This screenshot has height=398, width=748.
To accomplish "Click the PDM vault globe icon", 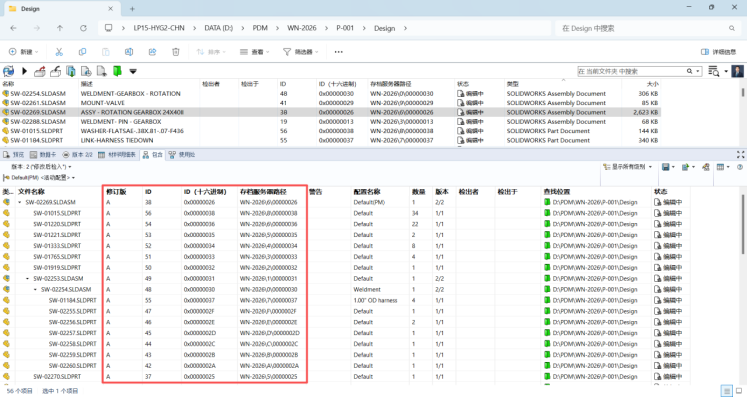I will point(8,71).
